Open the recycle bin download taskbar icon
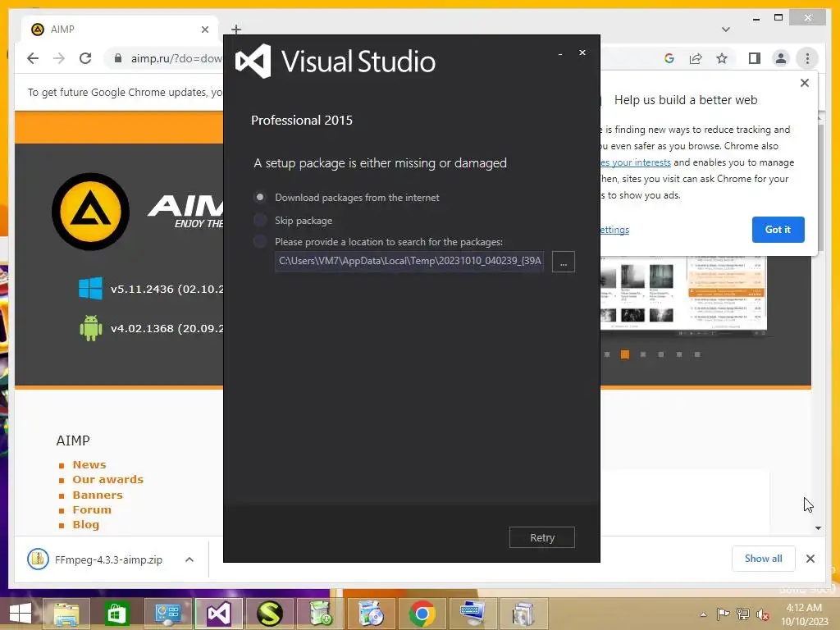 (x=321, y=614)
